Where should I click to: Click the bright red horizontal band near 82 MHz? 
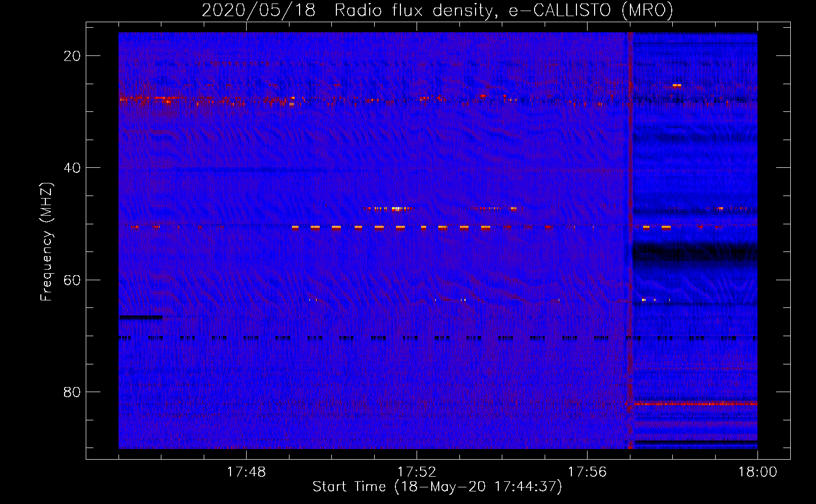pyautogui.click(x=695, y=404)
